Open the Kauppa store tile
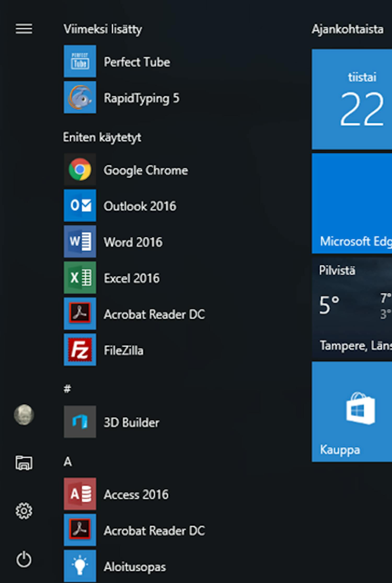 [x=352, y=412]
